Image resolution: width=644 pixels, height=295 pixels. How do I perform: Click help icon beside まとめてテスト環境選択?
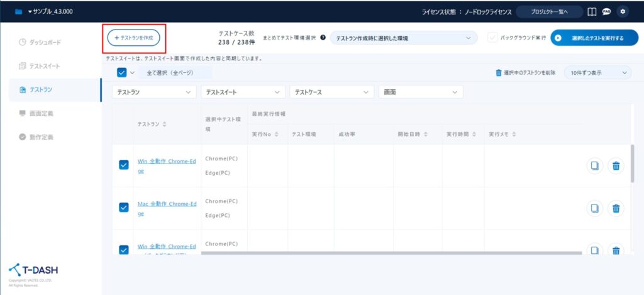click(323, 38)
